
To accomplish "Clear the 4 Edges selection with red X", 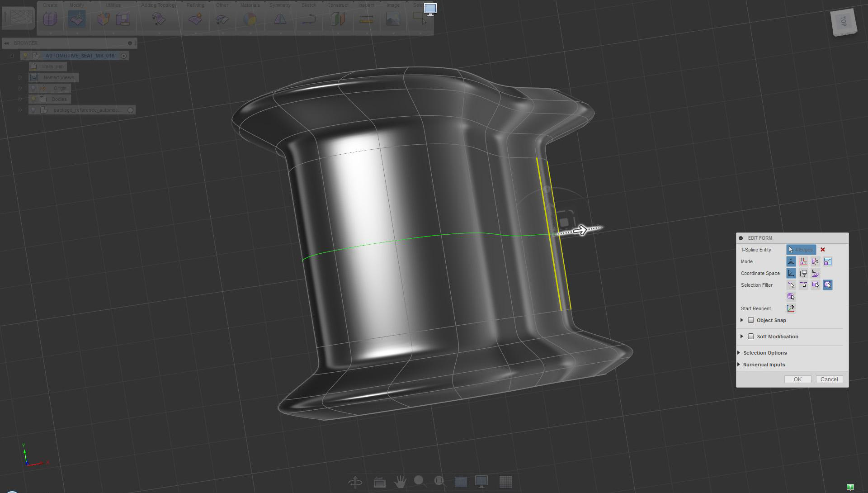I will pos(823,250).
